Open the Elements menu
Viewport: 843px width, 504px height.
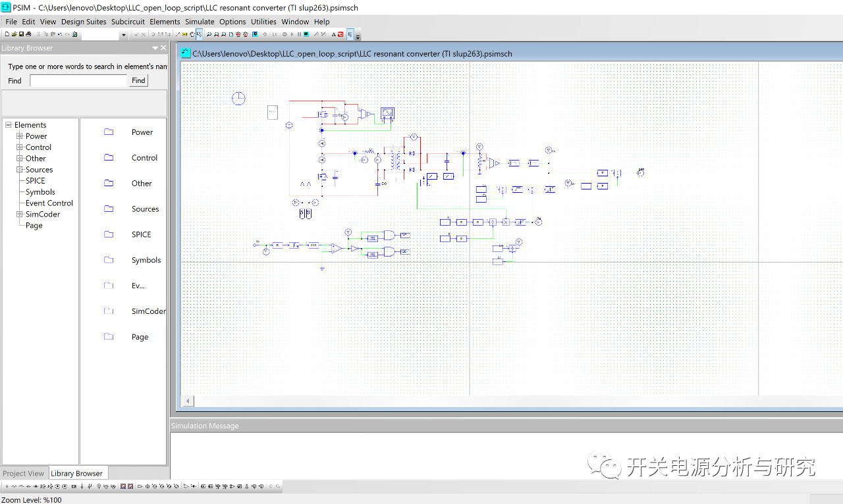click(x=165, y=22)
